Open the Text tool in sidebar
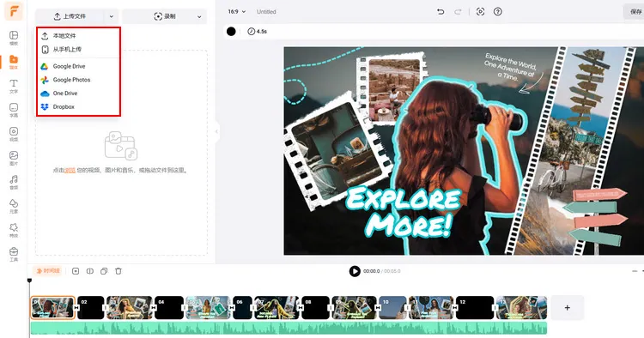 [14, 86]
